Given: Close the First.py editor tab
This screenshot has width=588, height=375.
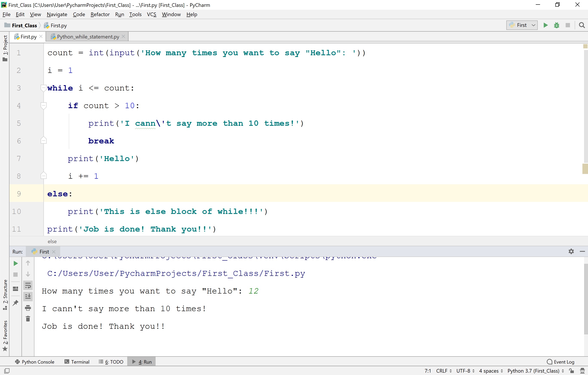Looking at the screenshot, I should [41, 36].
